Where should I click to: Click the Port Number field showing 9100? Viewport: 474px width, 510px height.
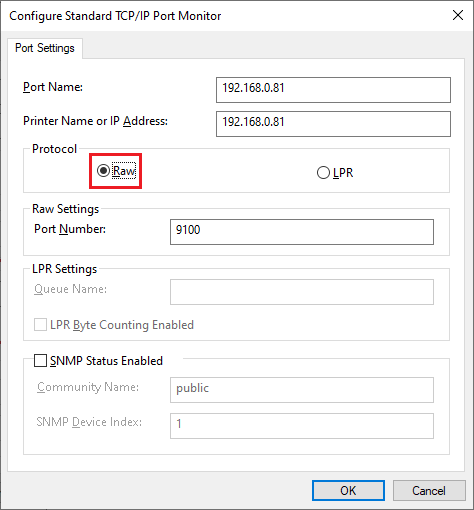[302, 232]
